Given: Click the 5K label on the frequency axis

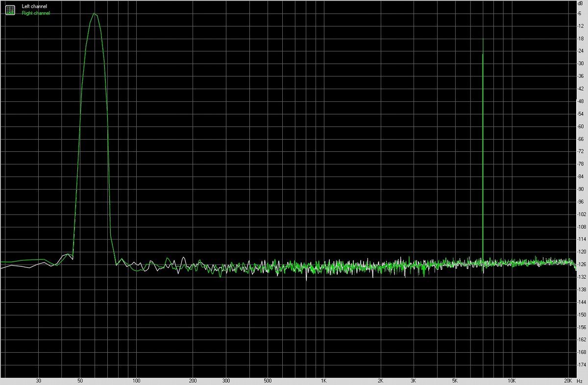Looking at the screenshot, I should (x=455, y=380).
